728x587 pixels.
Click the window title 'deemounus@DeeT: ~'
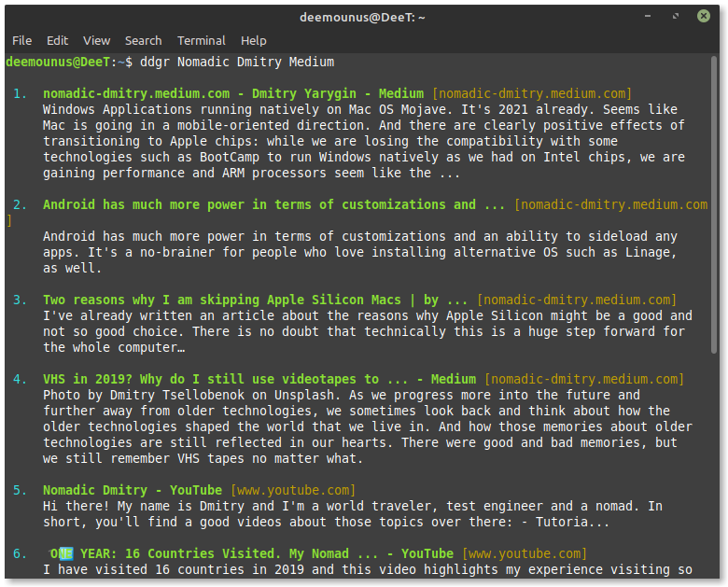(x=362, y=17)
